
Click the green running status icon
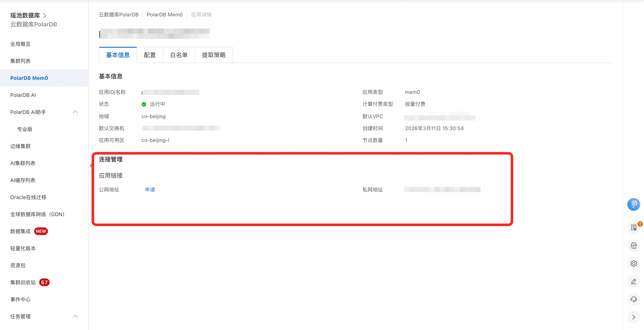144,104
